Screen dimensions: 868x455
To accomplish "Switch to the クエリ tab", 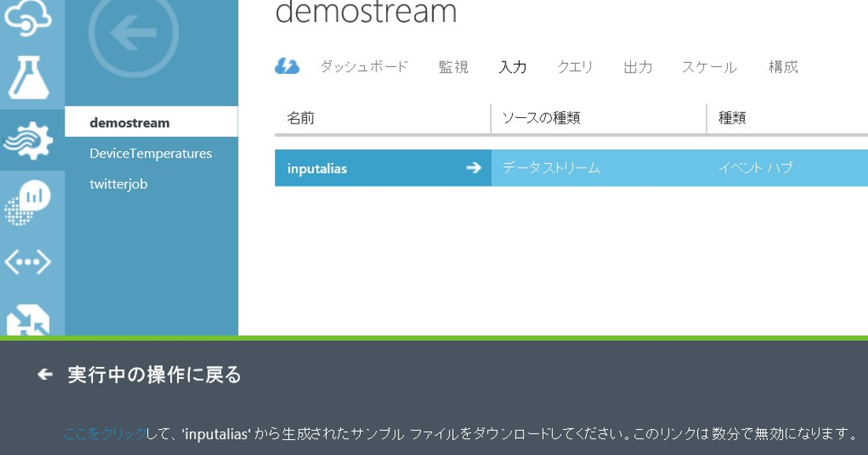I will (577, 67).
